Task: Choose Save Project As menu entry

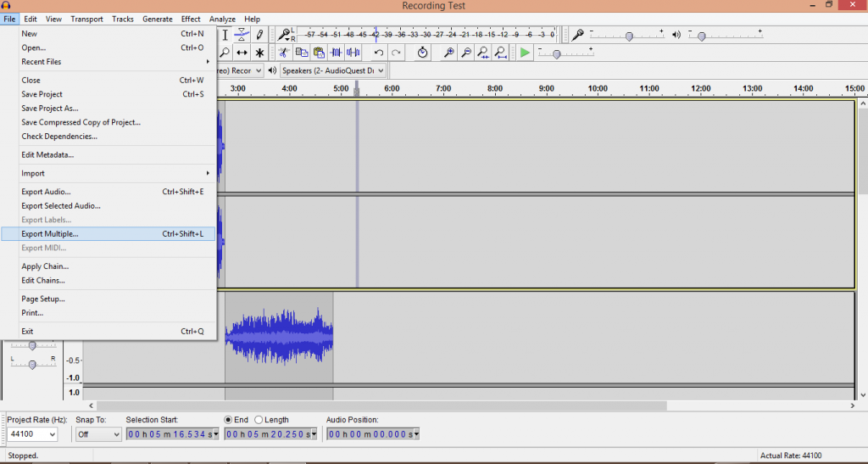Action: (108, 108)
